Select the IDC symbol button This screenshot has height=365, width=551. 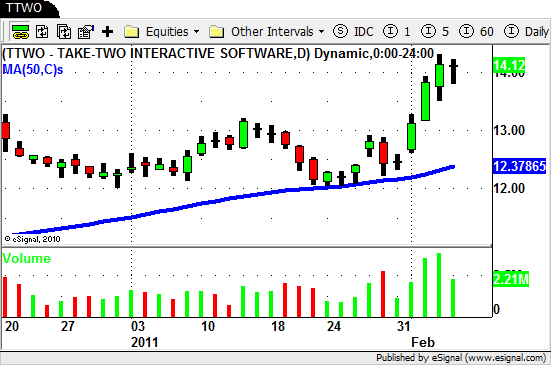click(353, 32)
